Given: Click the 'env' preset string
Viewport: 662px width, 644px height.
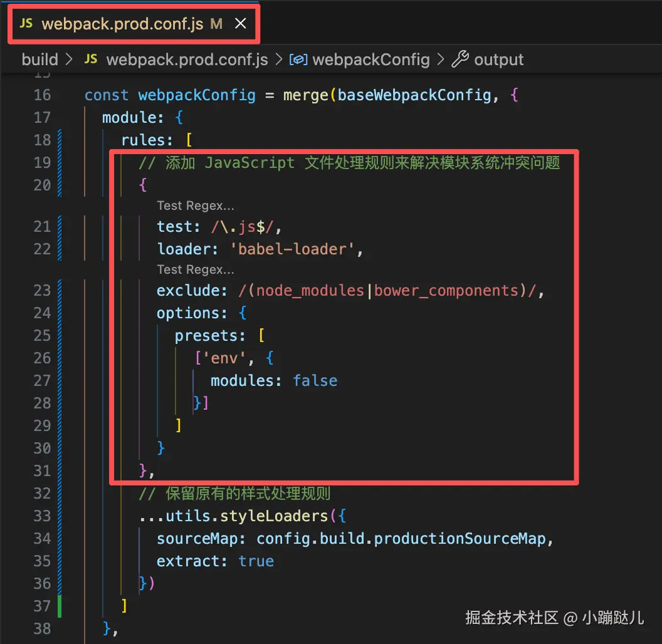Looking at the screenshot, I should click(224, 358).
